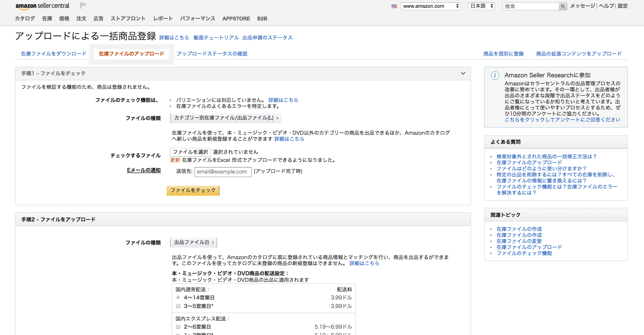This screenshot has height=335, width=644.
Task: Open the メッセージ link
Action: tap(583, 6)
